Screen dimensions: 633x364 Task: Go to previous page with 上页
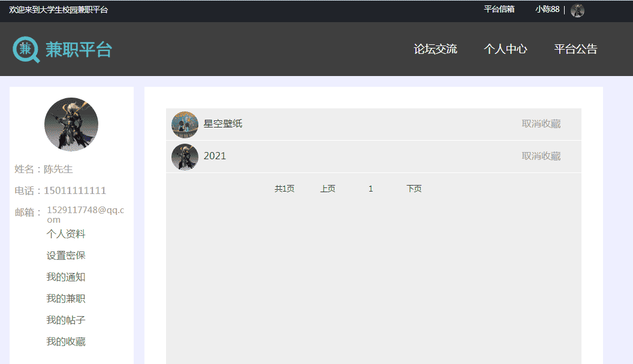coord(327,189)
